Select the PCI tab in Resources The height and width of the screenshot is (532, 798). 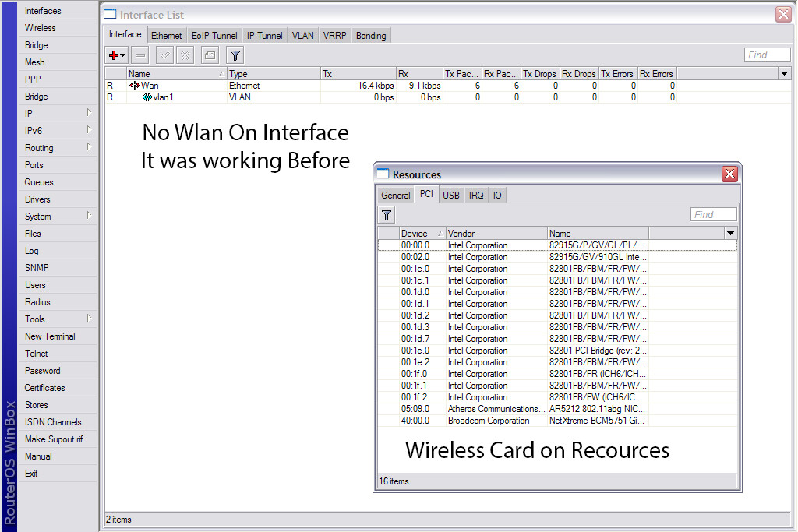click(426, 194)
